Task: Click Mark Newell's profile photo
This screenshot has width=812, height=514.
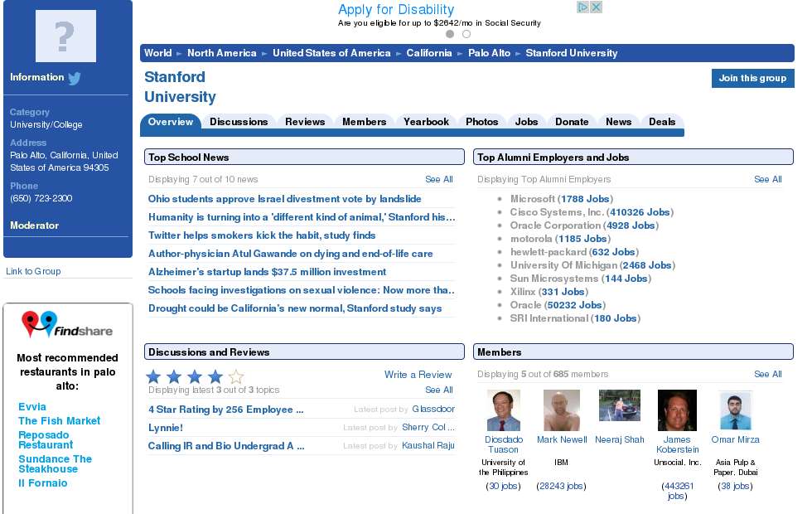Action: (x=562, y=410)
